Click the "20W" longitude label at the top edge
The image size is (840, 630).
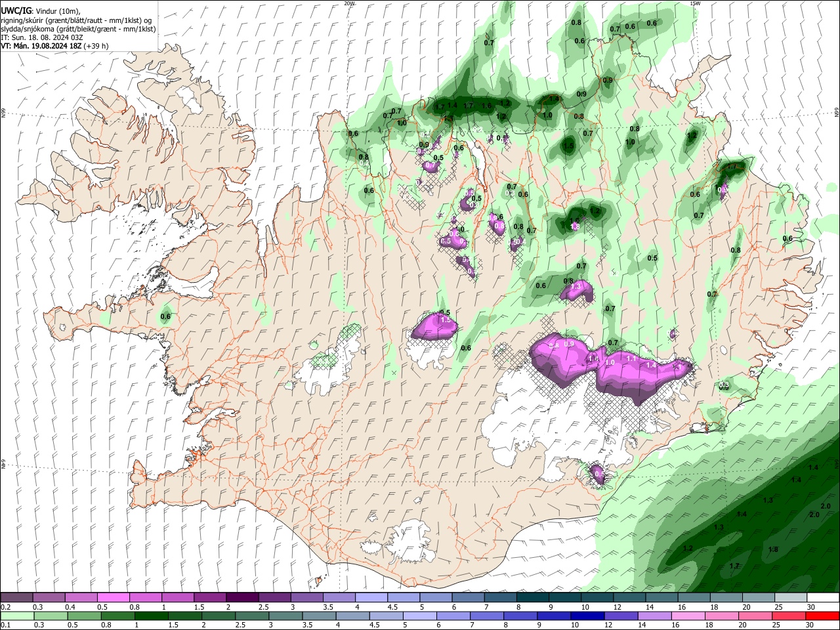point(349,3)
